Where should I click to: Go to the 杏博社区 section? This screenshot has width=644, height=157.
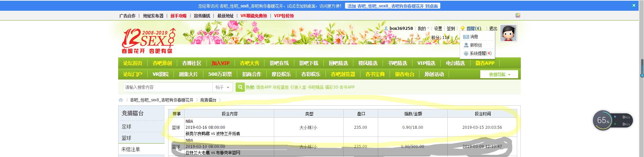192,63
